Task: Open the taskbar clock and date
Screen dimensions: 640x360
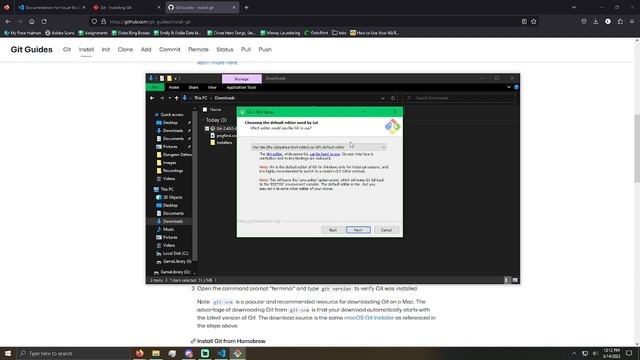Action: (611, 353)
